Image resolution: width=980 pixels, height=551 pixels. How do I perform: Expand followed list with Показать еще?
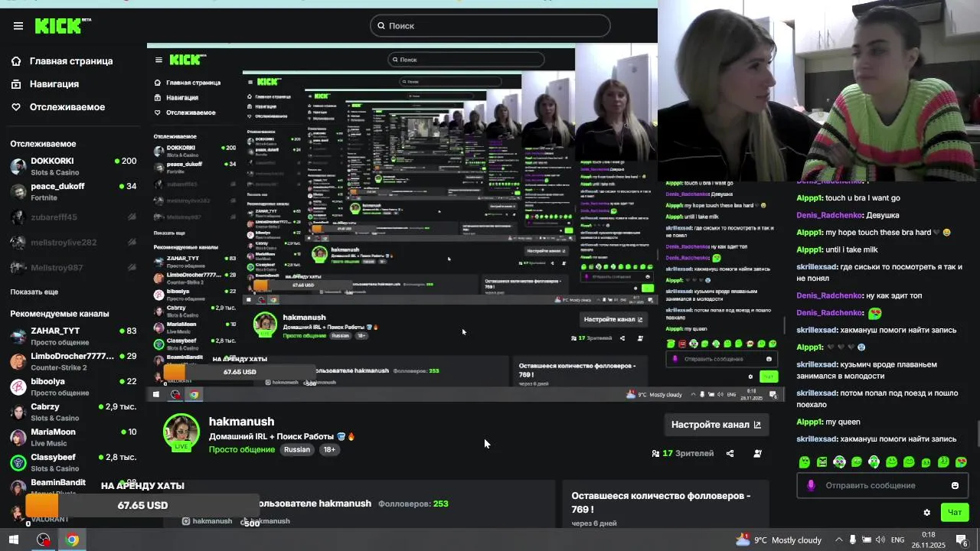tap(34, 292)
